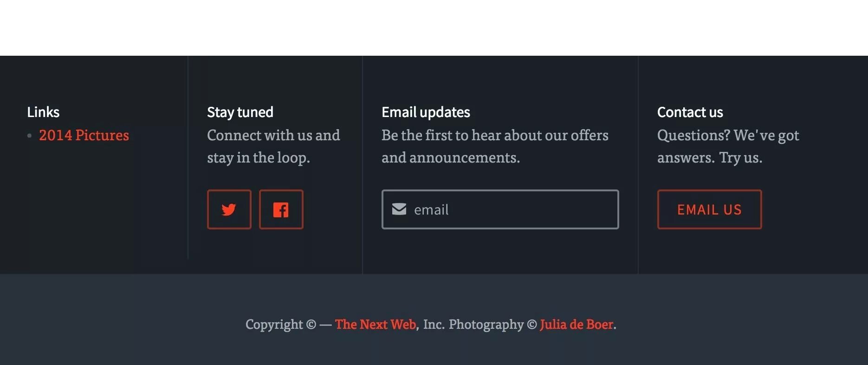Viewport: 868px width, 365px height.
Task: Open the Facebook social link
Action: click(x=281, y=209)
